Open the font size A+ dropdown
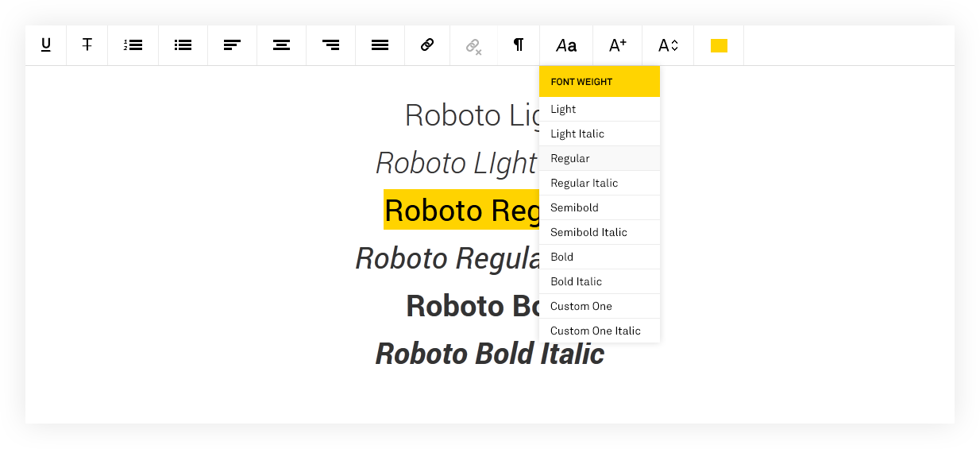Viewport: 980px width, 449px height. 618,45
